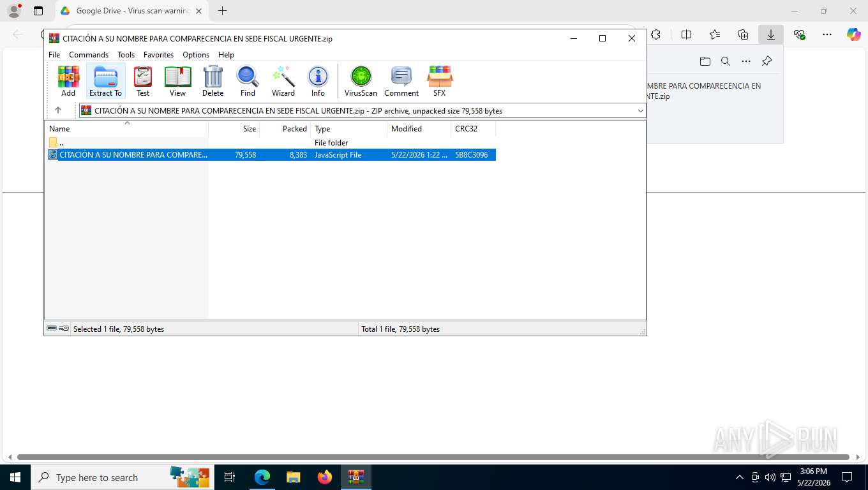
Task: Close the Google Drive browser tab
Action: pos(198,11)
